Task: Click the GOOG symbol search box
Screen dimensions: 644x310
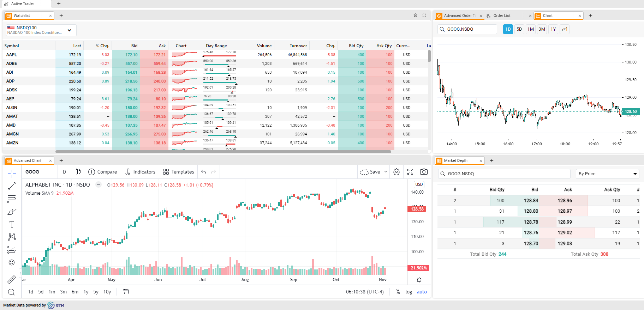Action: 40,172
